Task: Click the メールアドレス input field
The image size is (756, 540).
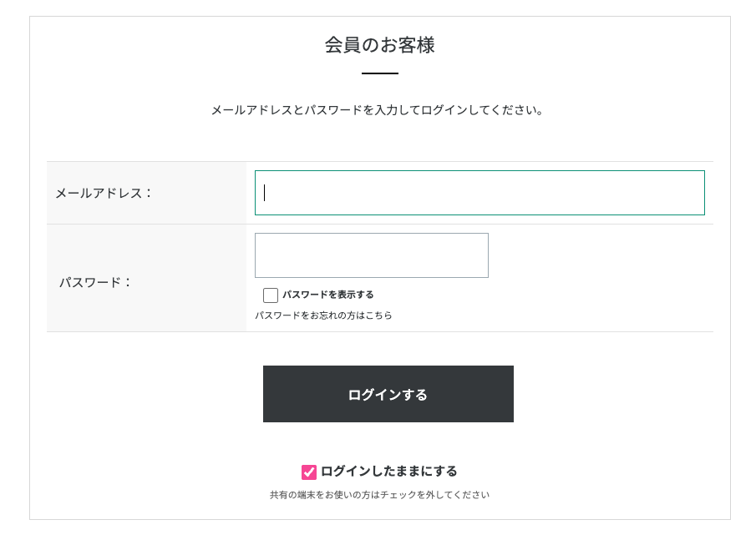Action: pos(479,193)
